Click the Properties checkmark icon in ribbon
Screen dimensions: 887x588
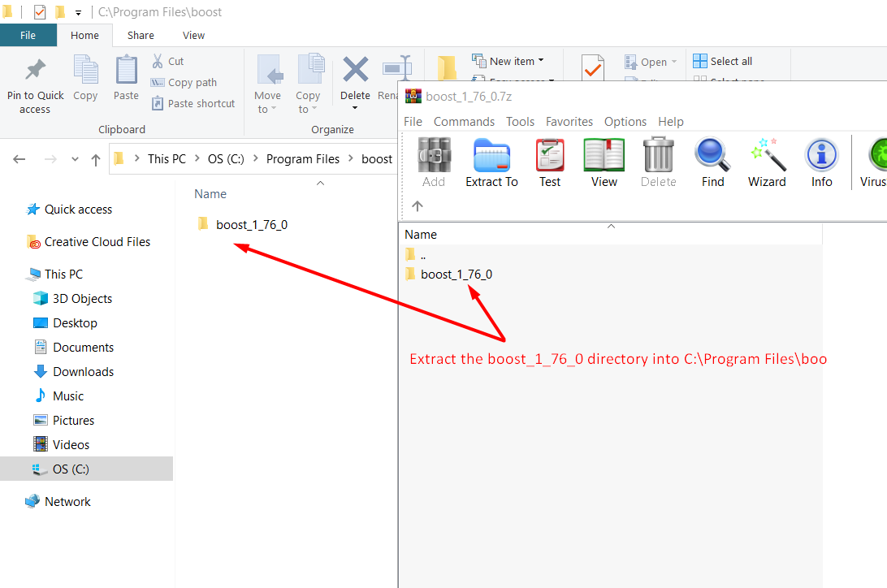(x=593, y=69)
